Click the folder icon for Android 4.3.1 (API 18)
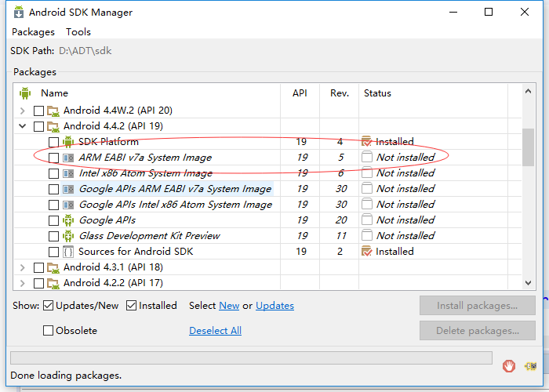This screenshot has width=549, height=392. 53,268
